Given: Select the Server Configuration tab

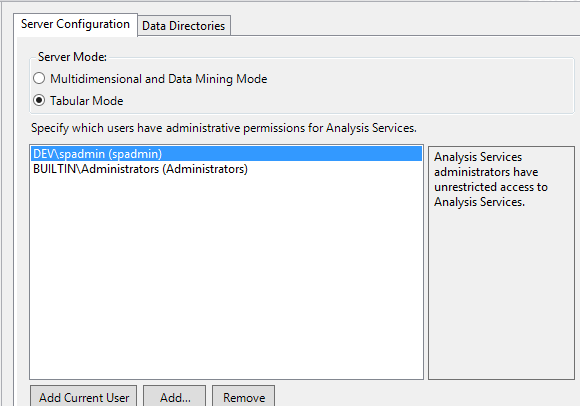Looking at the screenshot, I should click(75, 24).
